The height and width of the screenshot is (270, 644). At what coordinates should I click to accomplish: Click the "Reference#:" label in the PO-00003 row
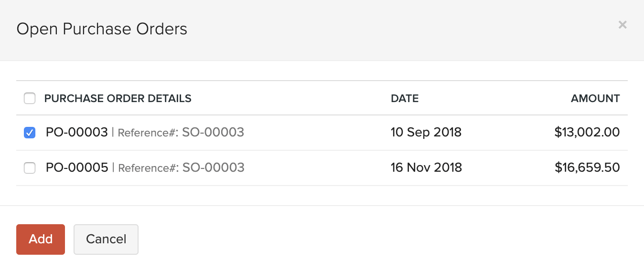coord(147,133)
